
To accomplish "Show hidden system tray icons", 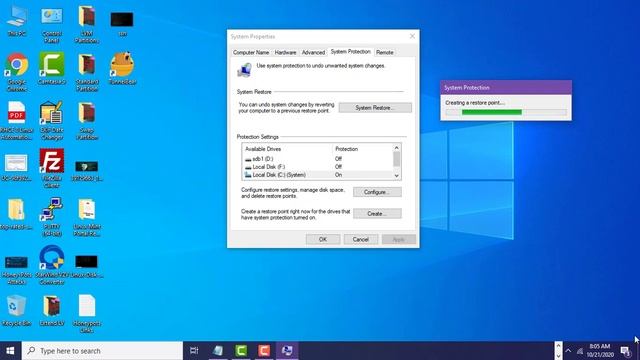I will click(568, 351).
